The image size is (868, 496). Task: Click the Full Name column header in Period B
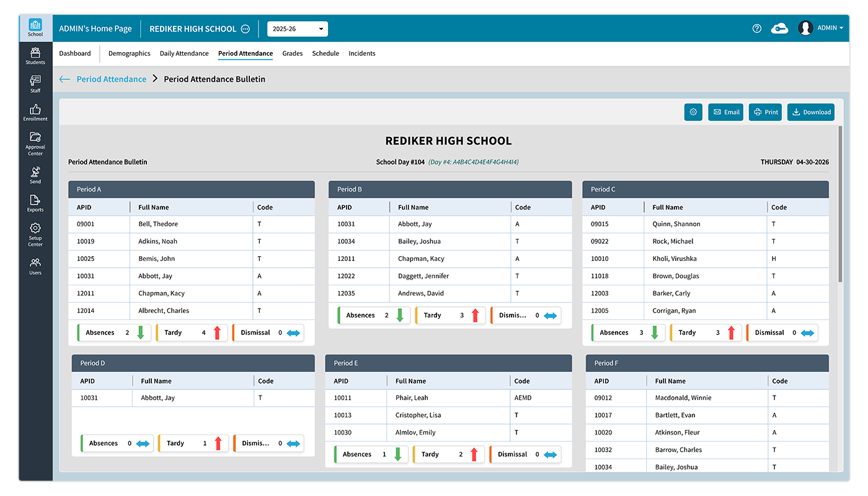(414, 208)
